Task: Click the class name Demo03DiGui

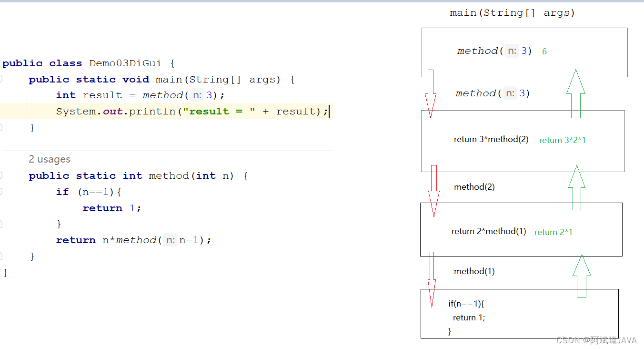Action: pyautogui.click(x=126, y=63)
